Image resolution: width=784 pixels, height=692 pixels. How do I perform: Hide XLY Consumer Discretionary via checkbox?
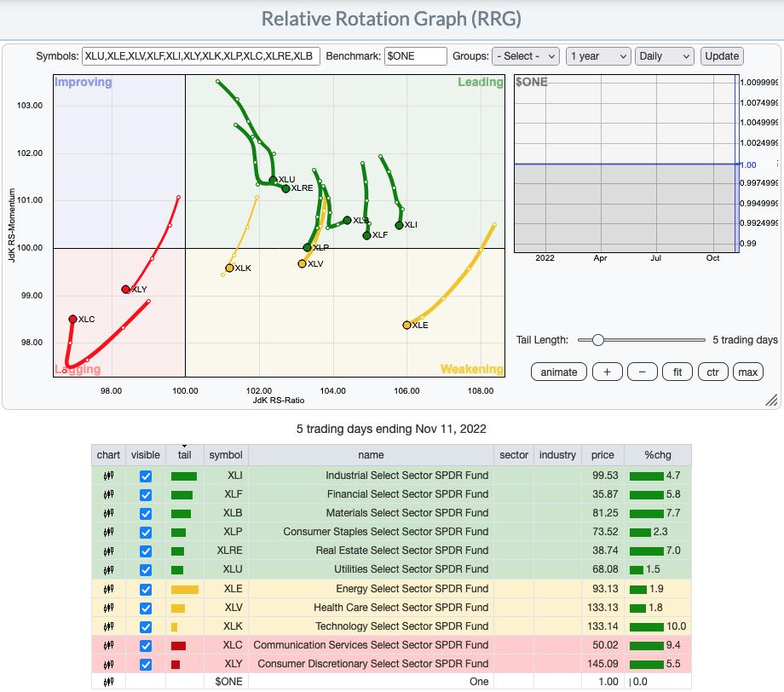pyautogui.click(x=146, y=664)
